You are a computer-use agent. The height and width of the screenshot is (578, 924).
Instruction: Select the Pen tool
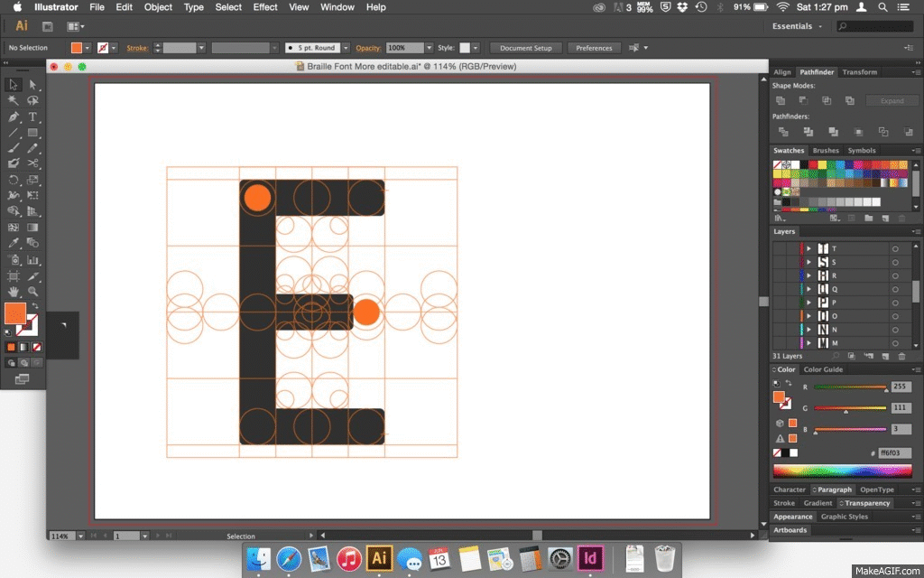pos(14,117)
